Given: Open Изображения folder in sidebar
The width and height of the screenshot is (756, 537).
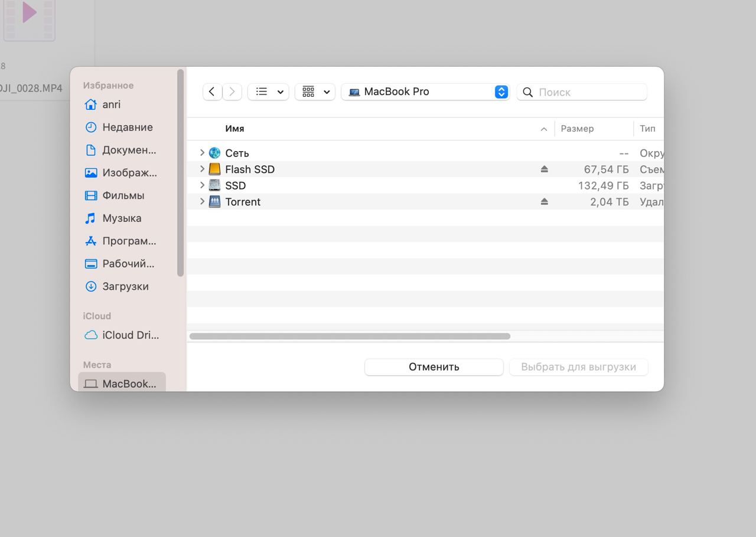Looking at the screenshot, I should (x=122, y=172).
